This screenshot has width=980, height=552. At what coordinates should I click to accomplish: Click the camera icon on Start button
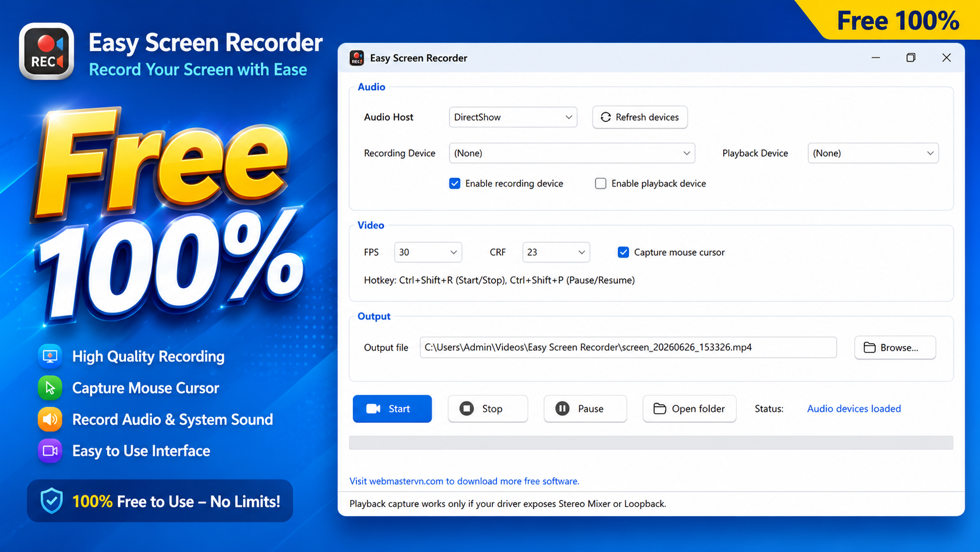(x=373, y=409)
